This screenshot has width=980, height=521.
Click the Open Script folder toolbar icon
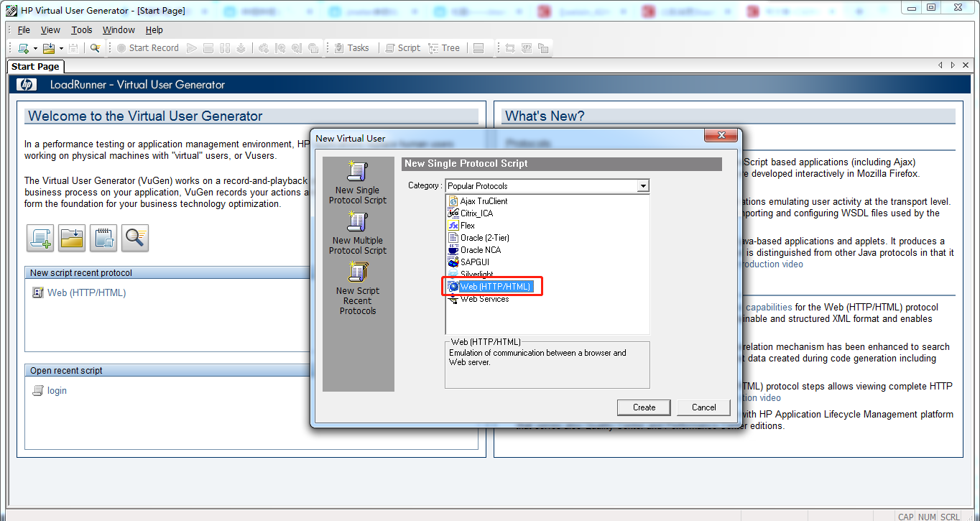click(49, 48)
